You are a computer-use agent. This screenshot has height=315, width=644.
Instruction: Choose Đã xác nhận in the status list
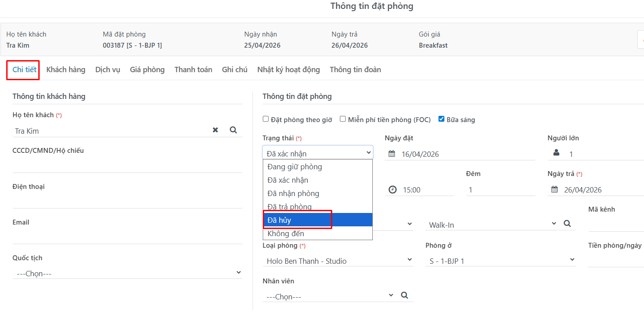[x=318, y=180]
